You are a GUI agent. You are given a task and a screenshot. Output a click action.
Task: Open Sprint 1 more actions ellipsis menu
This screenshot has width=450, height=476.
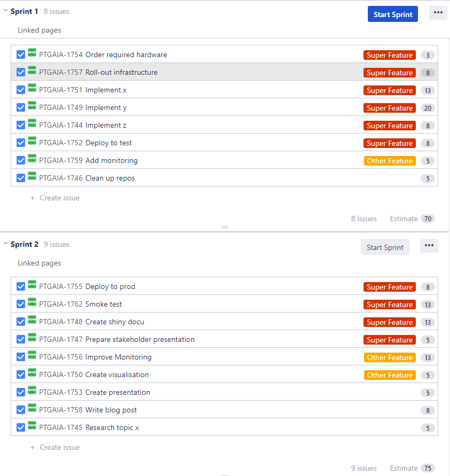click(x=438, y=13)
